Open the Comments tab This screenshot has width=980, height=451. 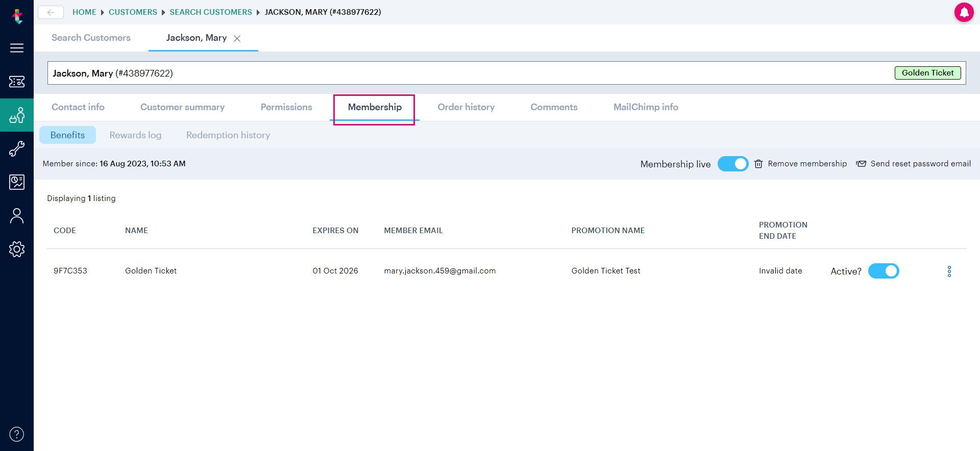coord(554,107)
